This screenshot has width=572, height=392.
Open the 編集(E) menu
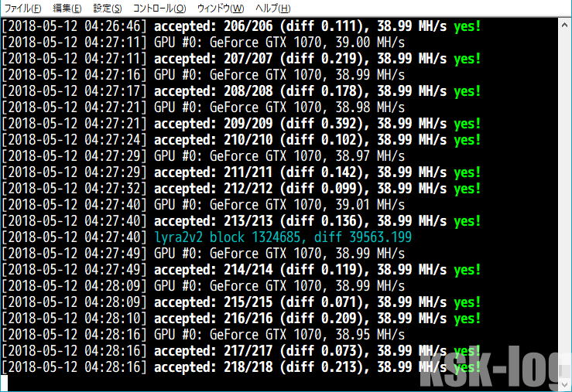(67, 8)
